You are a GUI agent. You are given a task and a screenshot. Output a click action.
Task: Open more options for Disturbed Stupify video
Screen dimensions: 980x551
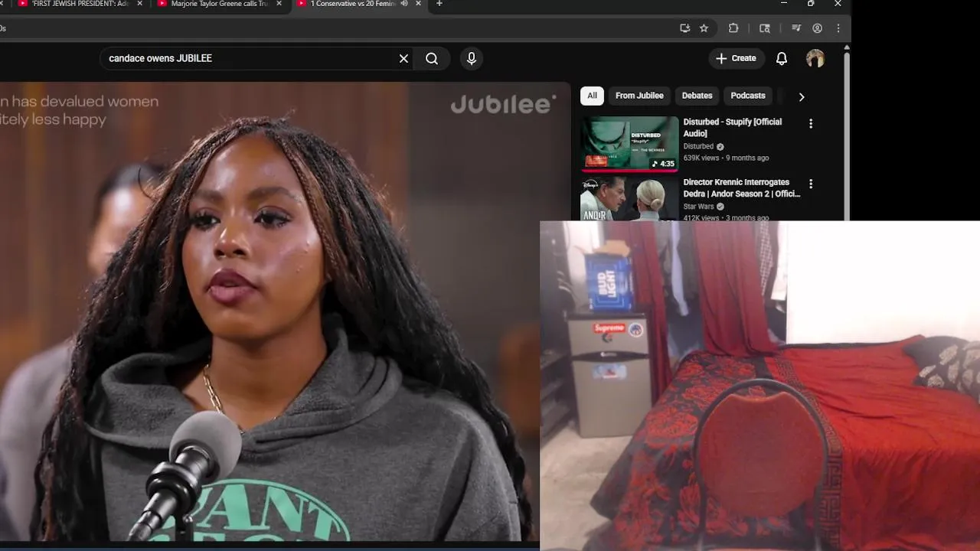point(811,123)
